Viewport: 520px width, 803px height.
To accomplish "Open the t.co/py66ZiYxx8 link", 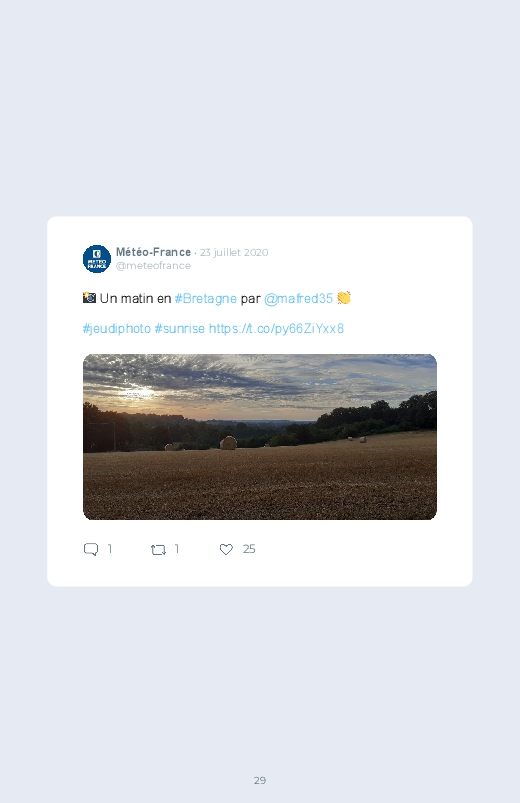I will click(x=276, y=329).
